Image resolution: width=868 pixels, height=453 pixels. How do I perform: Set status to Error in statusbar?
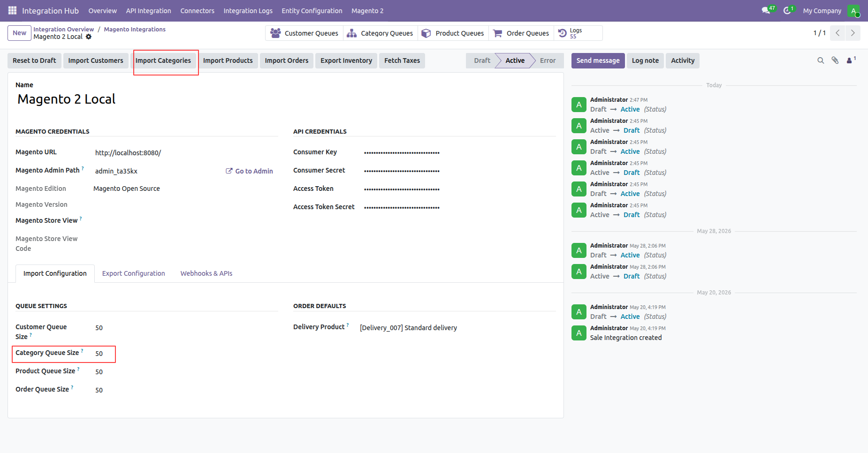point(548,60)
